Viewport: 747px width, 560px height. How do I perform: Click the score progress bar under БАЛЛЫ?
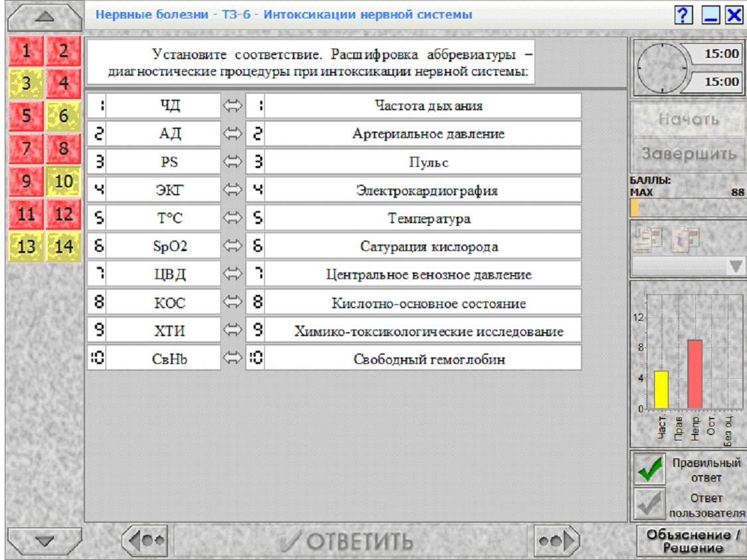(x=688, y=209)
